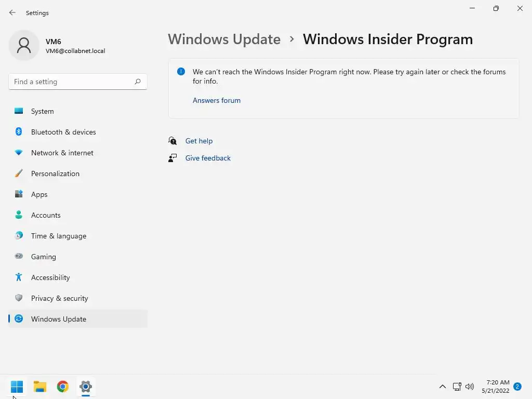Click the VM6 account name
Viewport: 532px width, 399px height.
click(54, 42)
